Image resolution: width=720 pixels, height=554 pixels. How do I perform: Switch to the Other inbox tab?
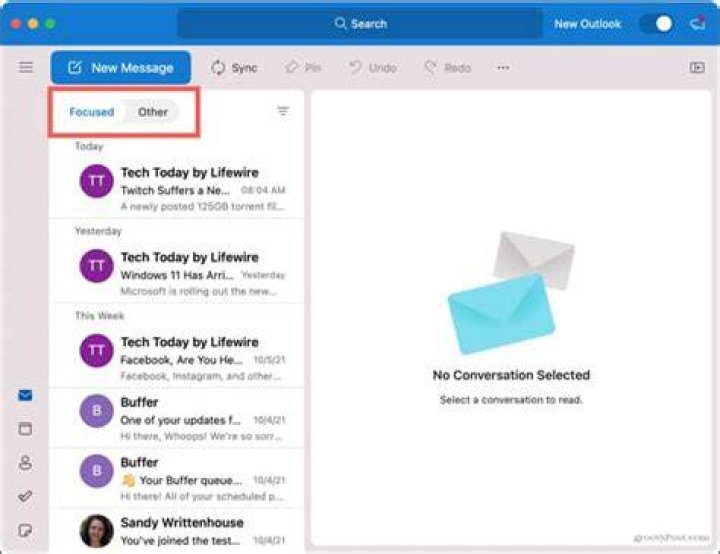tap(153, 112)
